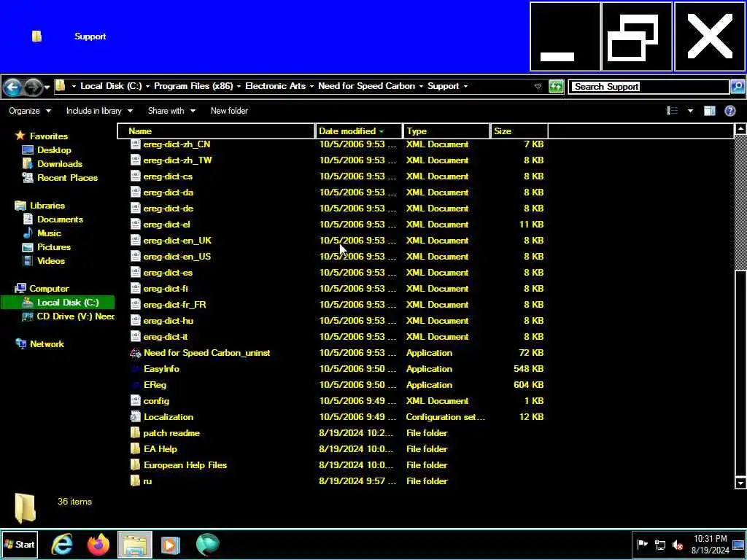Viewport: 747px width, 560px height.
Task: Sort by Name column header
Action: (x=216, y=131)
